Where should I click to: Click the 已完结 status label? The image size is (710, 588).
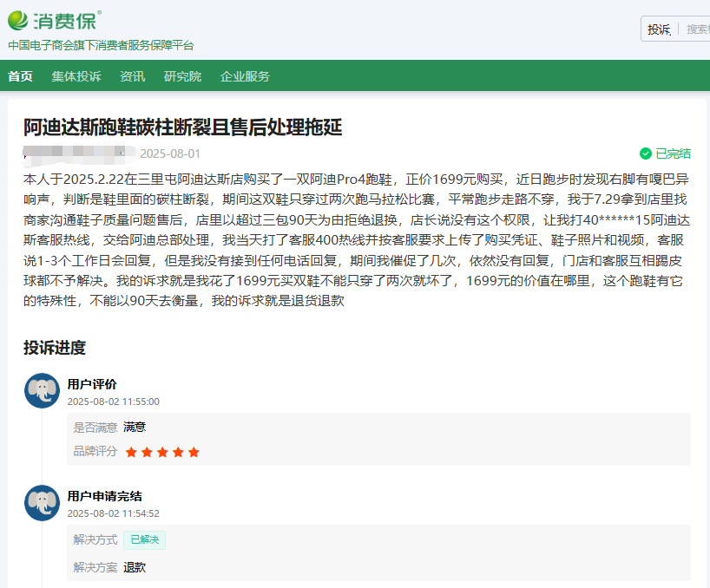tap(673, 154)
